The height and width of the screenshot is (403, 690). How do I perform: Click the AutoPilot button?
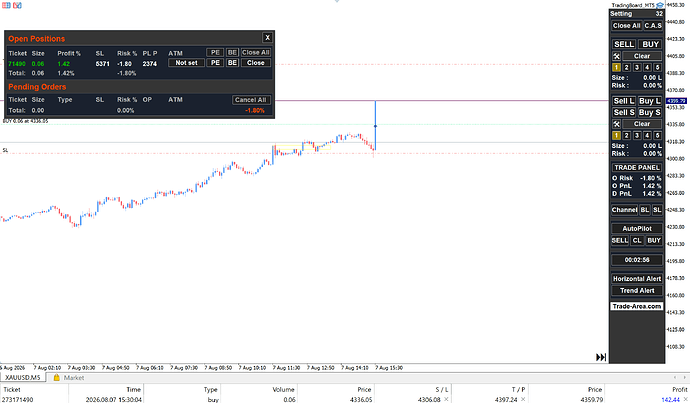point(637,228)
